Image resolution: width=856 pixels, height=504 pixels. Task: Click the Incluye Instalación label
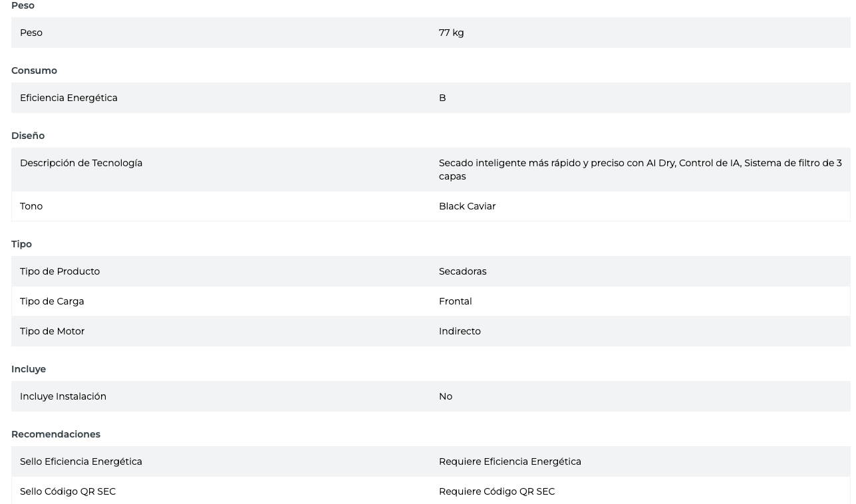click(x=63, y=396)
